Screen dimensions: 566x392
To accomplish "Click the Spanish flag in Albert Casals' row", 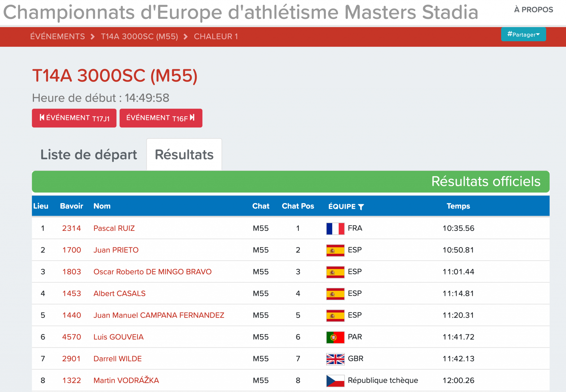I will (335, 294).
